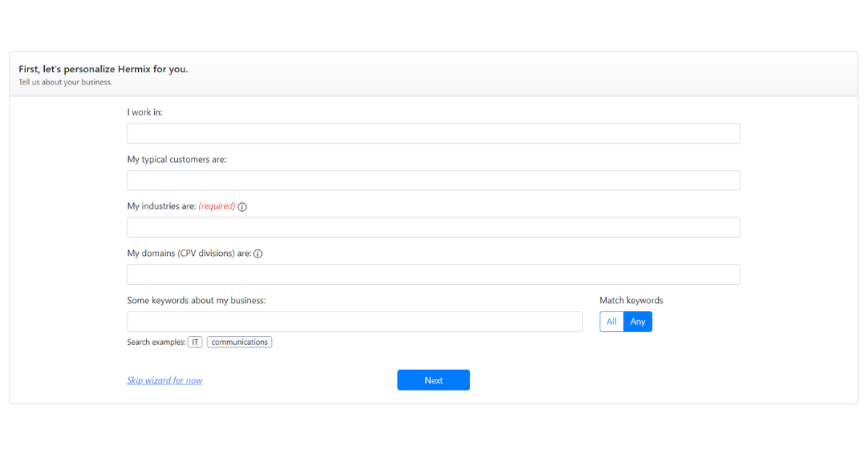Viewport: 868px width, 454px height.
Task: Click the red "(required)" text
Action: pos(217,207)
